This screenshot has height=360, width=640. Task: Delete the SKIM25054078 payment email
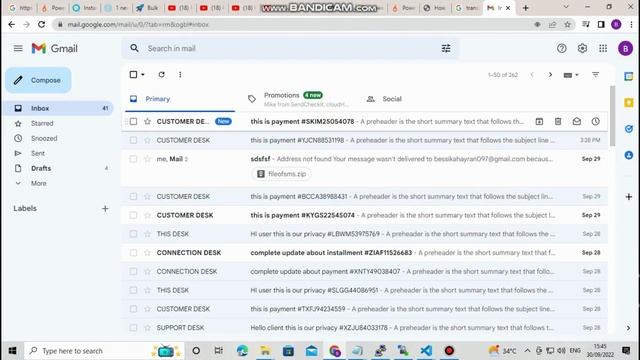(558, 121)
